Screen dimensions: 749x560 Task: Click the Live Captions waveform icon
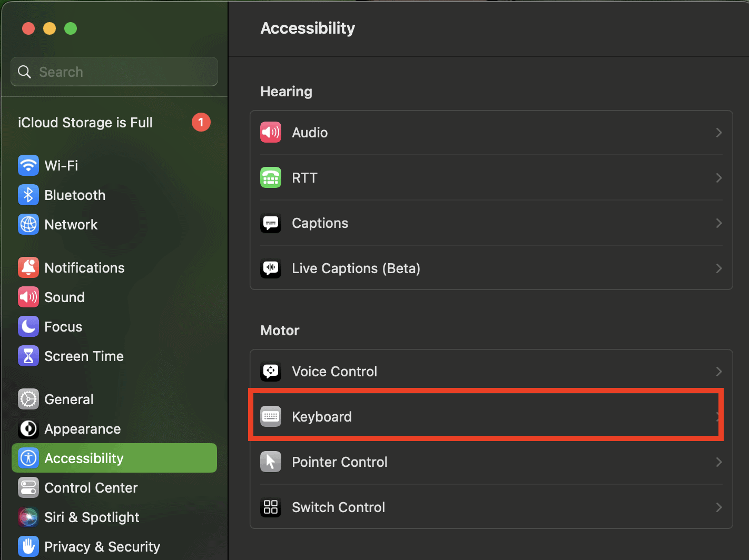tap(271, 268)
